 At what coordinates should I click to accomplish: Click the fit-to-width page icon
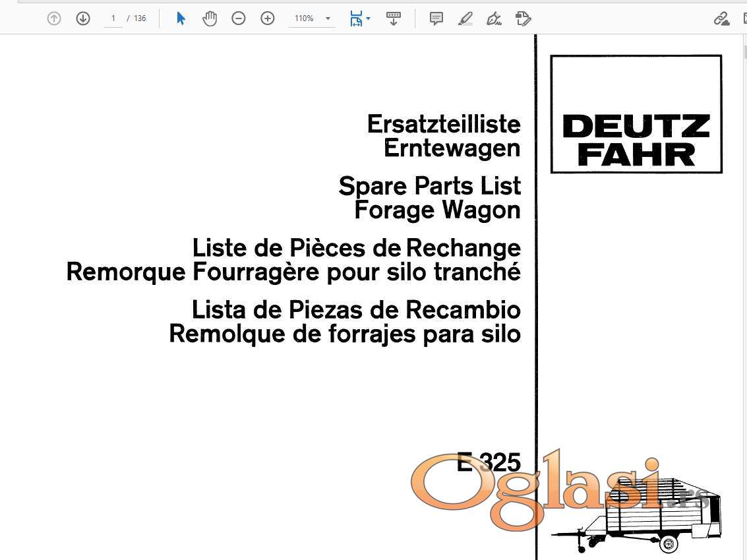[356, 18]
